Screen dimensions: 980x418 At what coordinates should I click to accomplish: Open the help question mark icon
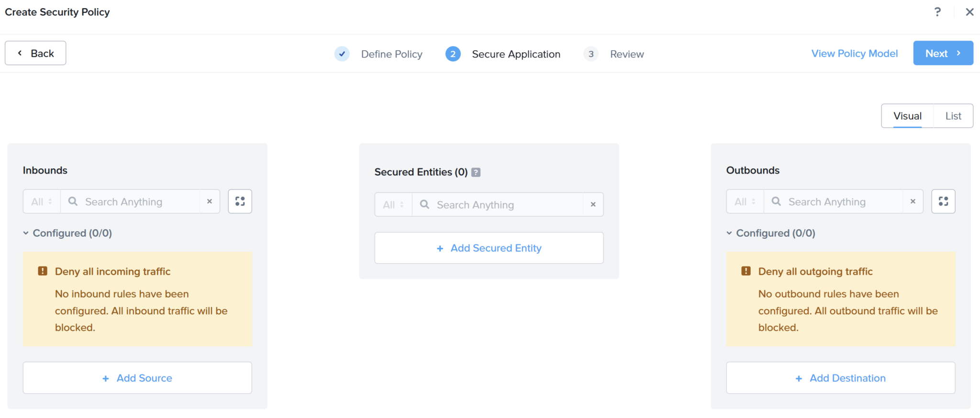pyautogui.click(x=937, y=11)
